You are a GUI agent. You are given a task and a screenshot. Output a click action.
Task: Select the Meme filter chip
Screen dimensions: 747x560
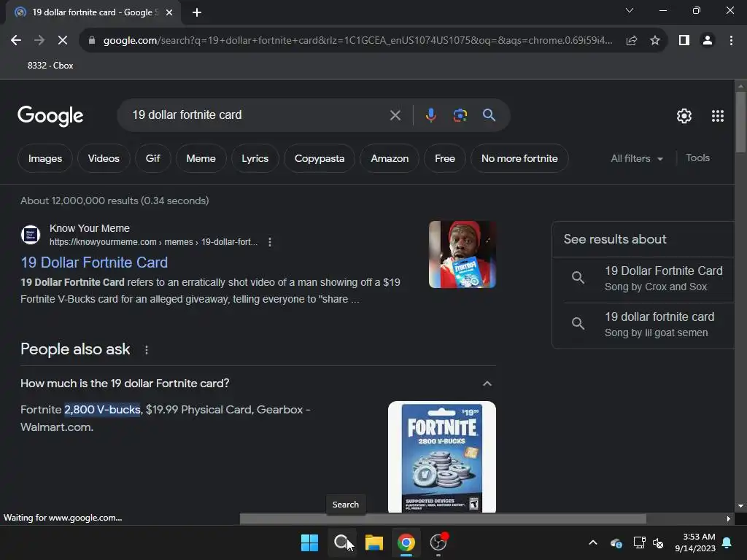tap(201, 158)
